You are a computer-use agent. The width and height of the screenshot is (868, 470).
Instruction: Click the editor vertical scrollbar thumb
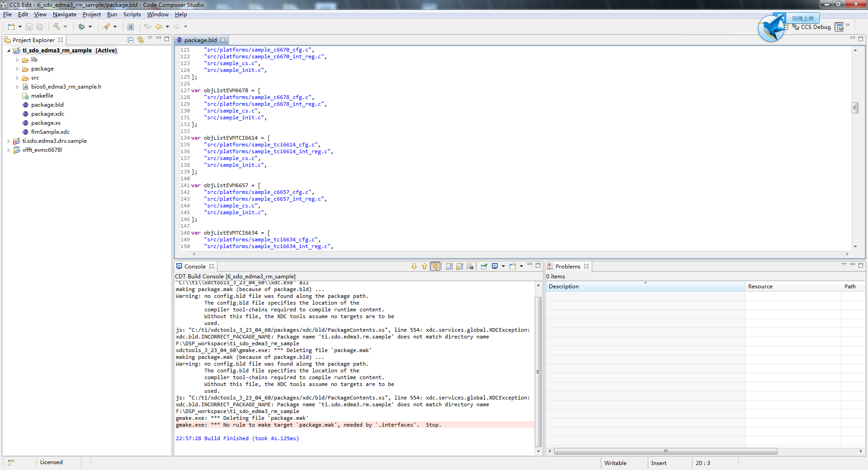(x=855, y=108)
